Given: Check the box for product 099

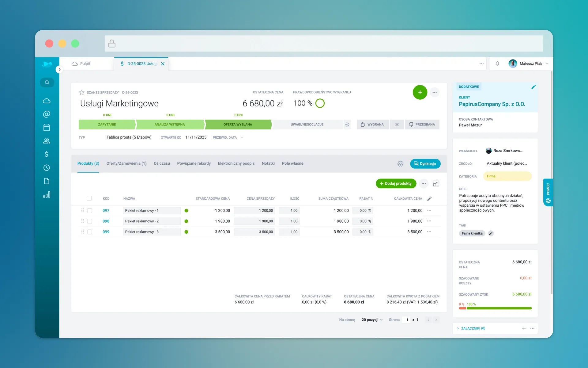Looking at the screenshot, I should (x=90, y=232).
